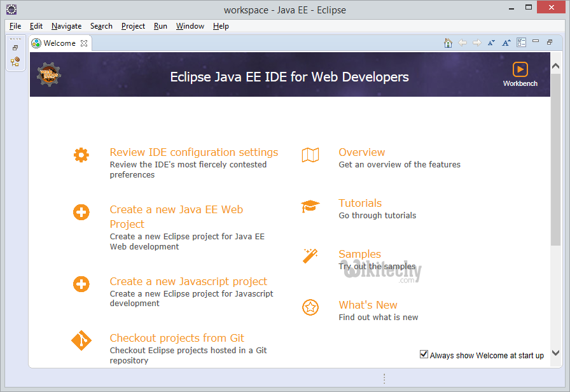Click the star icon for What's New
Image resolution: width=570 pixels, height=392 pixels.
[x=310, y=308]
